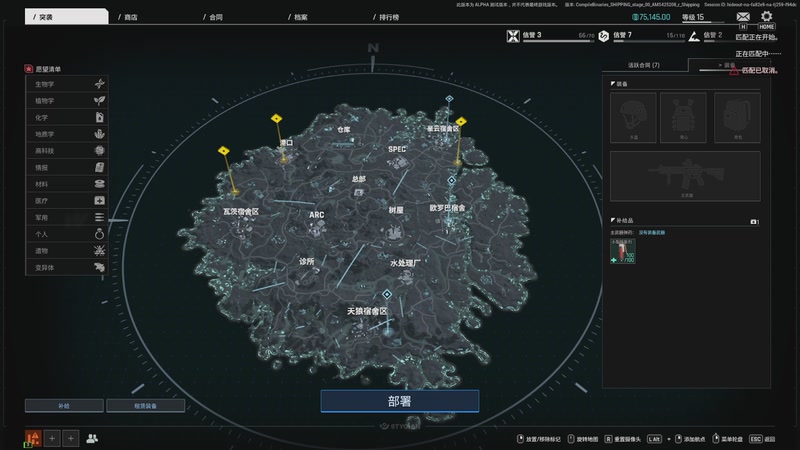Click the 树屋 location label

pyautogui.click(x=396, y=210)
